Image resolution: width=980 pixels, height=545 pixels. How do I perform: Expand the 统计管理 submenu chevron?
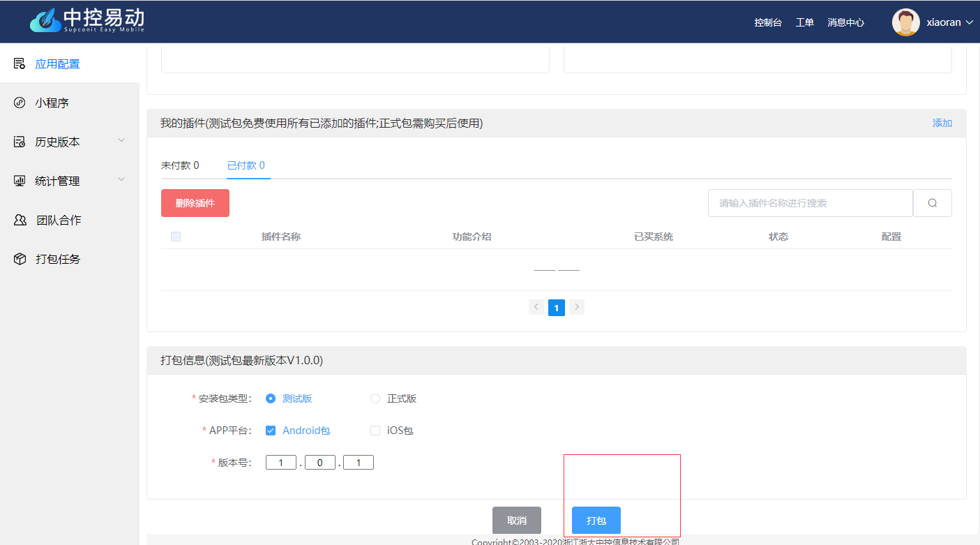[121, 179]
